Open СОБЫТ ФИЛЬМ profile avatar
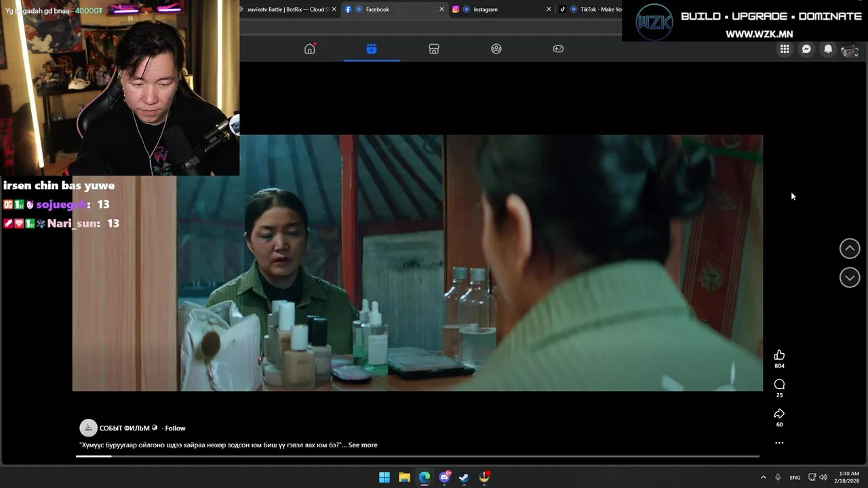 [88, 428]
